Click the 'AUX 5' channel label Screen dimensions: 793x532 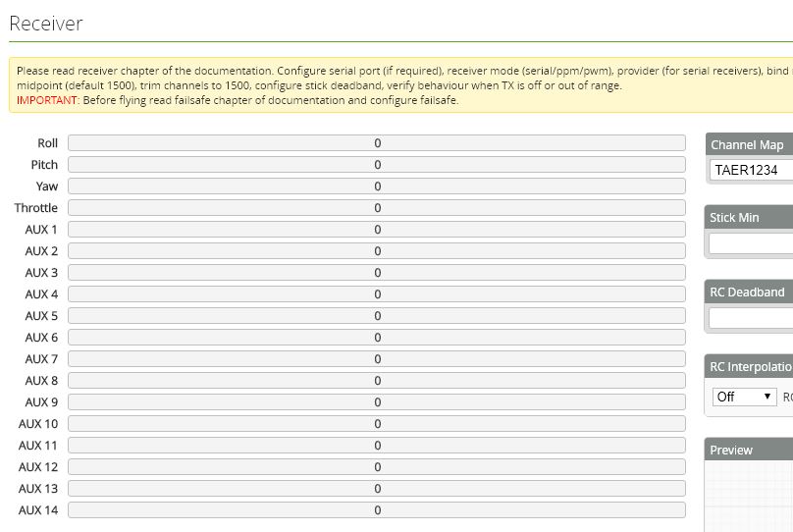(41, 315)
